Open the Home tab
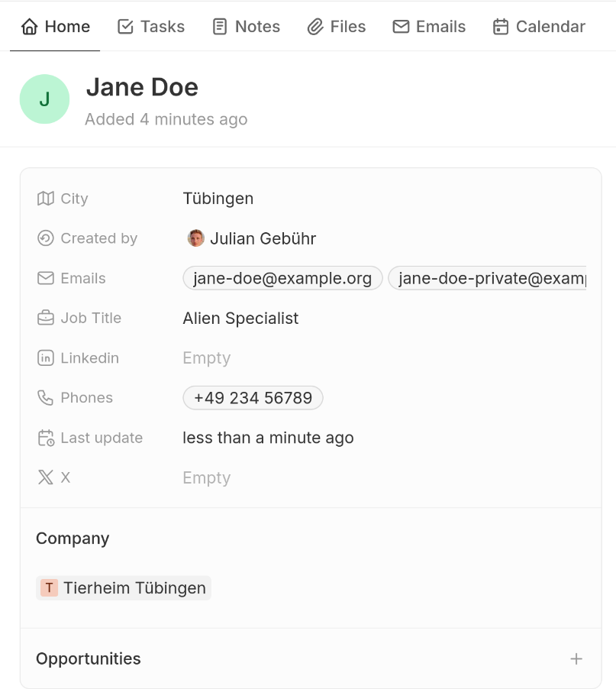This screenshot has height=689, width=616. coord(56,27)
